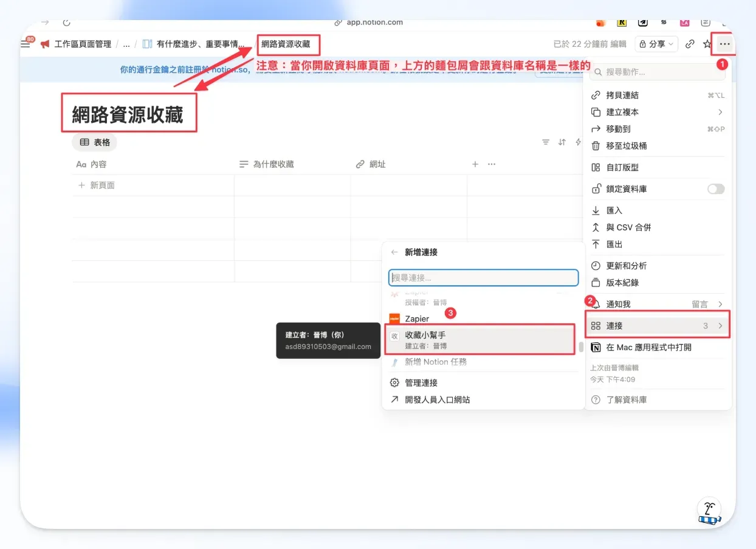Open the sidebar hamburger menu with 80 badge
This screenshot has height=549, width=756.
(x=26, y=44)
